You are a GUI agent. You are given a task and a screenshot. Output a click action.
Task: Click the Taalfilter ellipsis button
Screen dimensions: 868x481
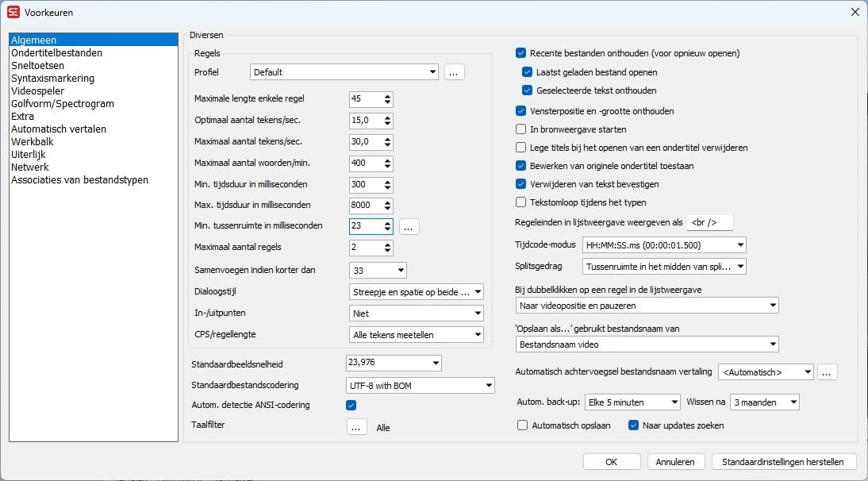[357, 427]
